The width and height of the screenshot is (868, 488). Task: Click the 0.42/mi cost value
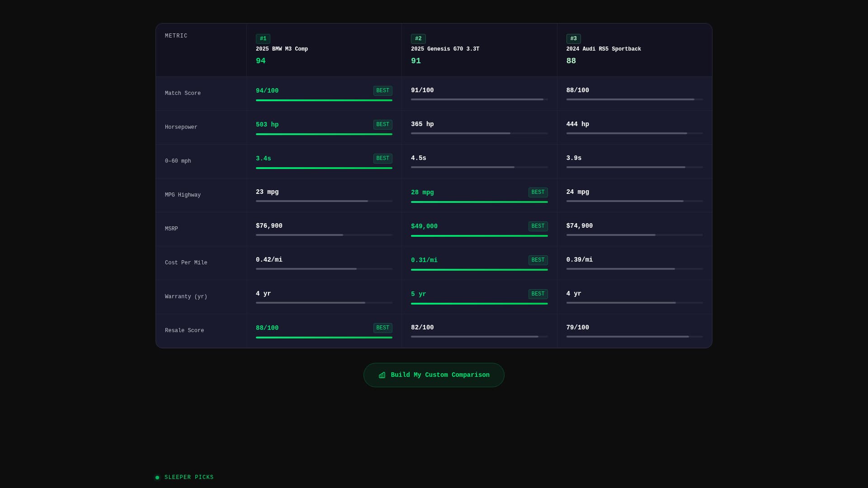(x=269, y=260)
